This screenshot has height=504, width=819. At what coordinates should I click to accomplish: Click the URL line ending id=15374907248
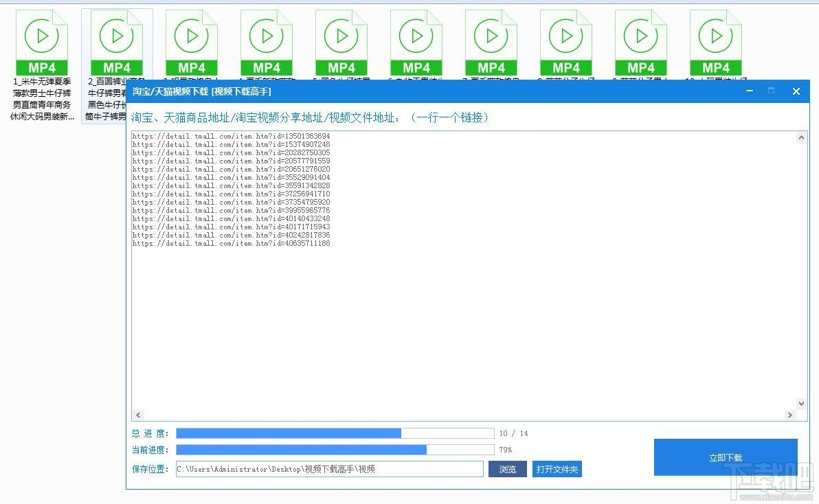click(231, 144)
